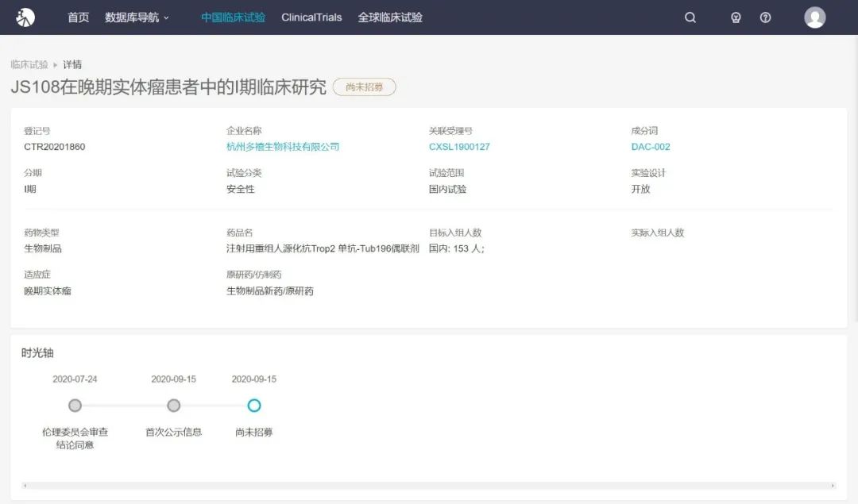Switch to ClinicalTrials tab
858x504 pixels.
[x=311, y=17]
